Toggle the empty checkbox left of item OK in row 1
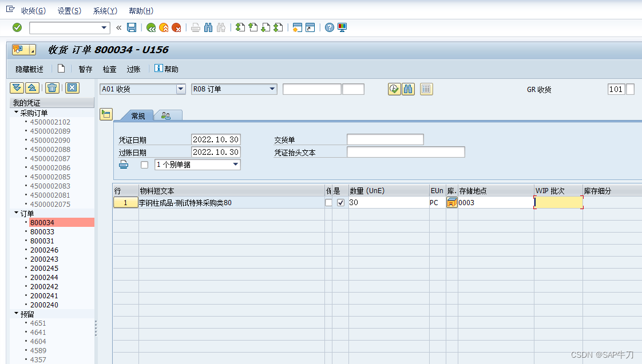Screen dimensions: 642x364 (328, 202)
